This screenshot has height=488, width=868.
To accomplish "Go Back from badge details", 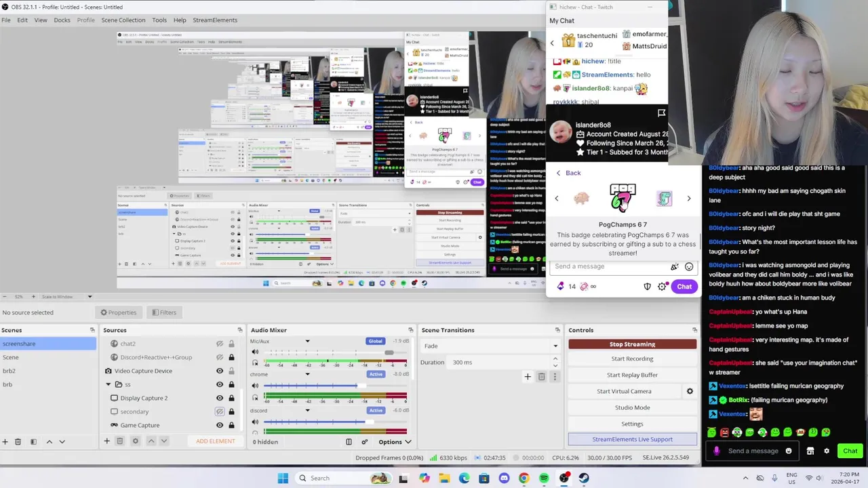I will (x=568, y=173).
